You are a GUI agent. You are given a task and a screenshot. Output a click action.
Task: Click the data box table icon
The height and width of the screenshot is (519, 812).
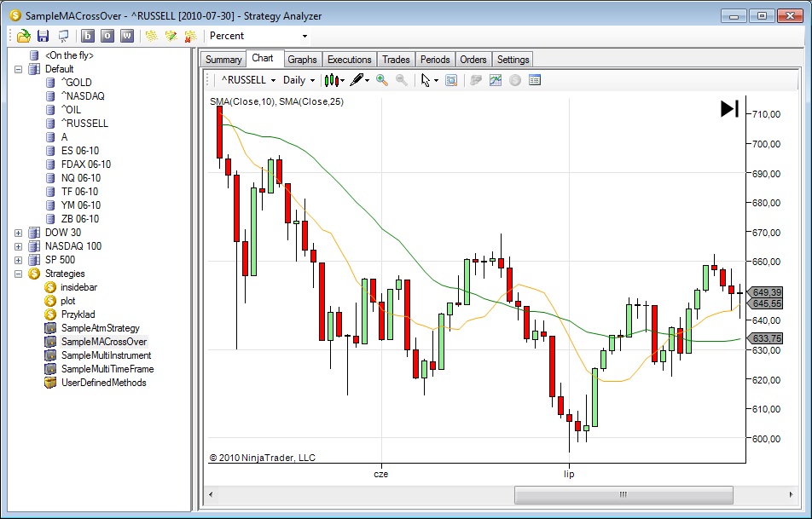coord(535,80)
